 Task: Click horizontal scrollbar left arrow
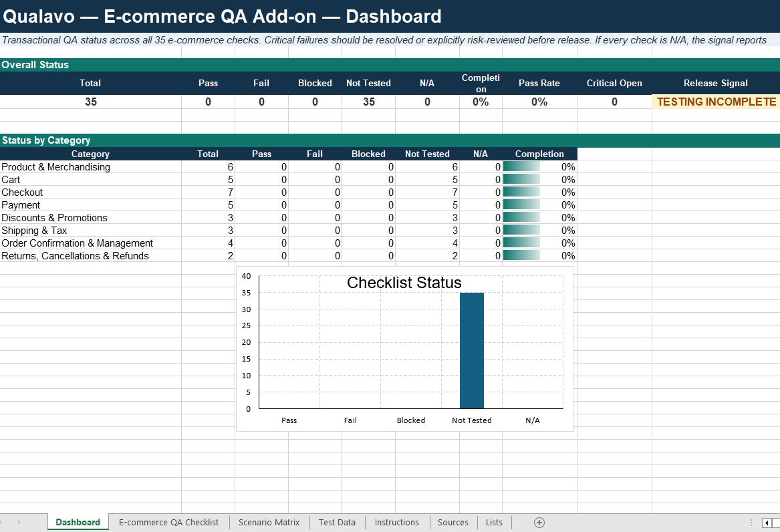pyautogui.click(x=767, y=523)
